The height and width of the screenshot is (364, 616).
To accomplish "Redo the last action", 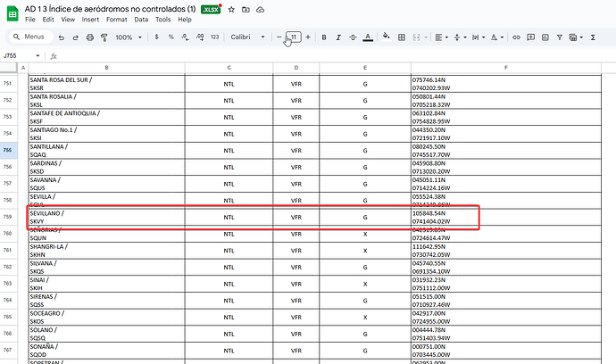I will coord(75,37).
